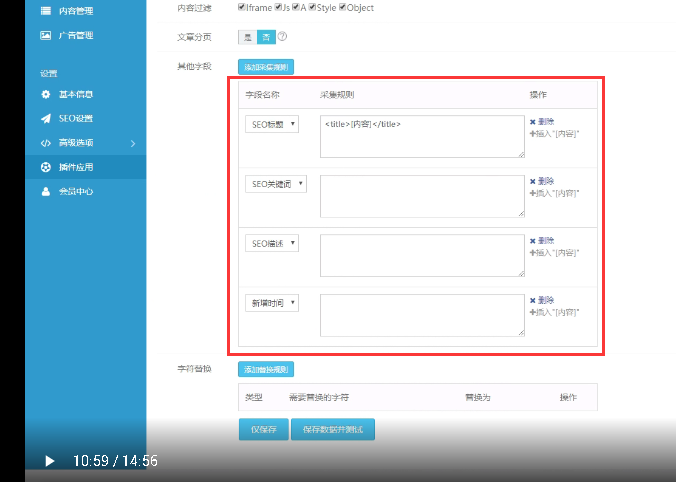This screenshot has width=676, height=482.
Task: Toggle the Style filter checkbox
Action: pos(313,7)
